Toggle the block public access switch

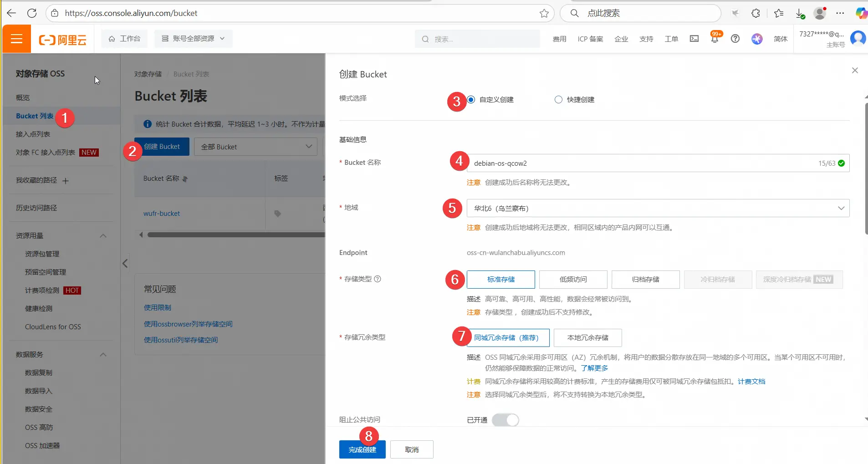pos(505,420)
